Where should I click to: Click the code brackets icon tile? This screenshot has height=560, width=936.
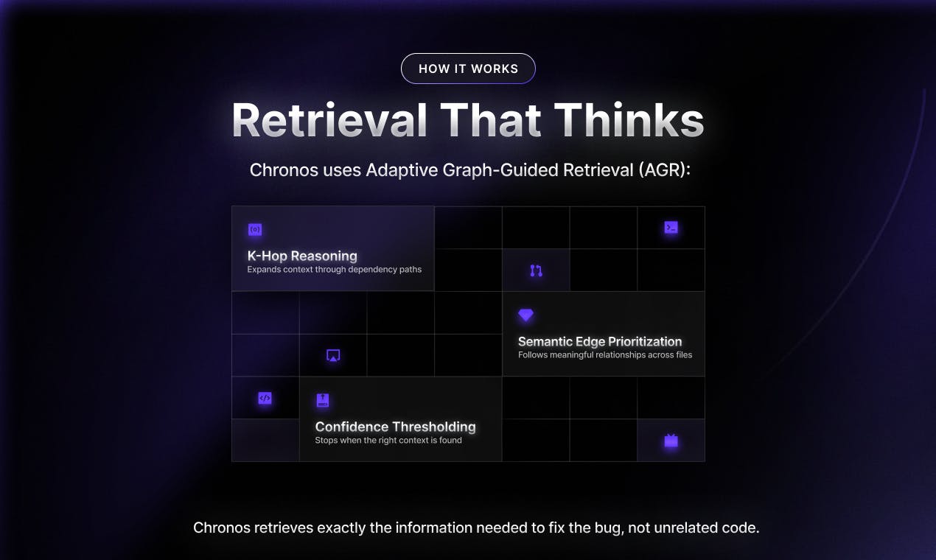click(x=265, y=398)
